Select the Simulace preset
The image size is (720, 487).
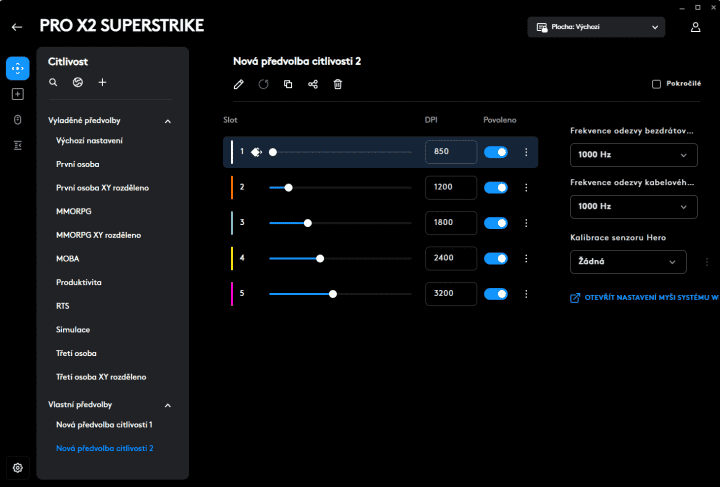tap(73, 330)
